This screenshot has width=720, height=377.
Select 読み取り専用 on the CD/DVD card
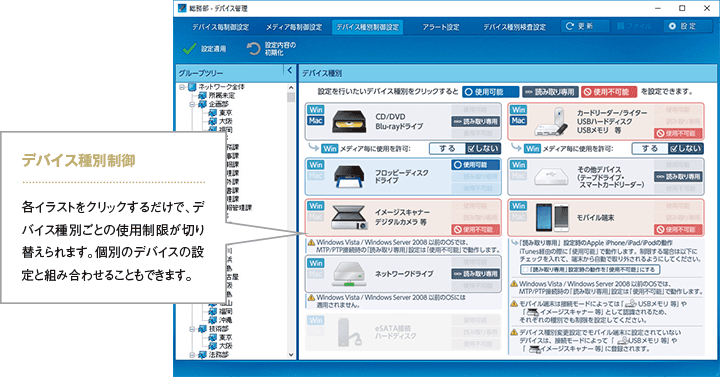476,122
